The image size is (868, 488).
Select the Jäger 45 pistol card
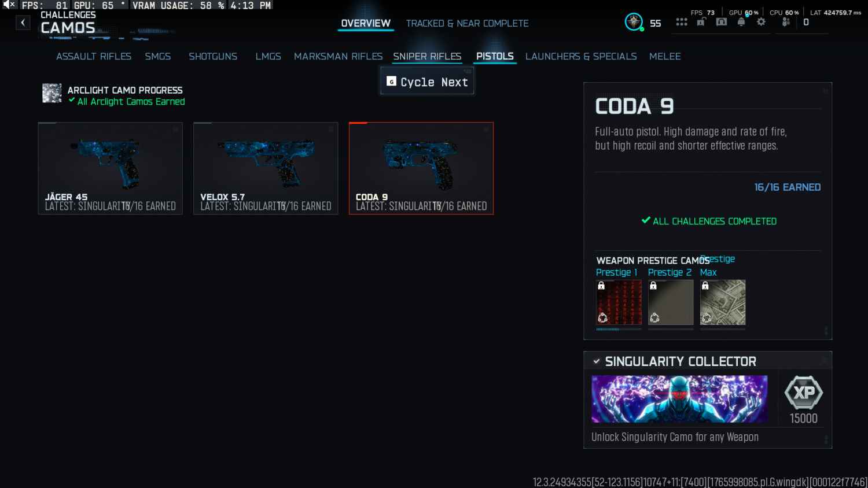coord(111,168)
